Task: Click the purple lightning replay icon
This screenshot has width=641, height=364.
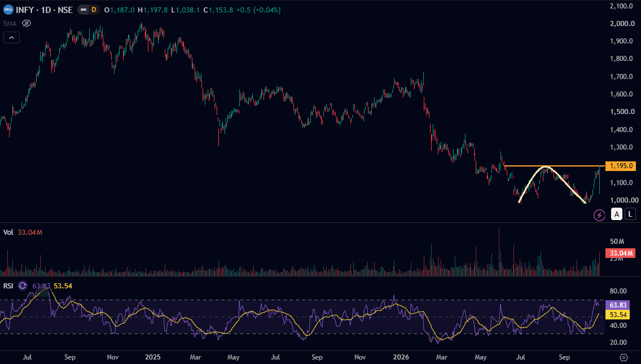Action: (599, 215)
